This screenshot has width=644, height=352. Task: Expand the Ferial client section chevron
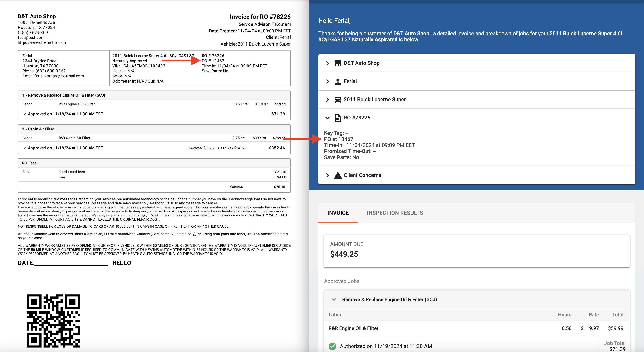tap(327, 82)
